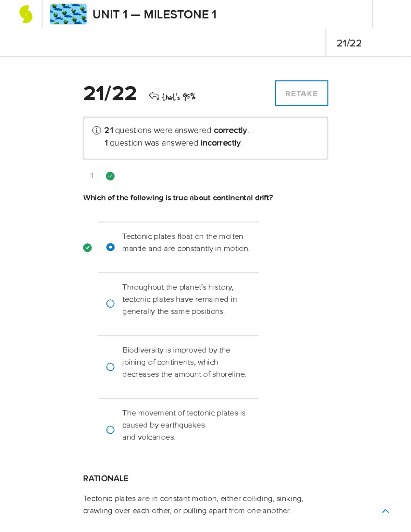Click the RETAKE button

301,93
